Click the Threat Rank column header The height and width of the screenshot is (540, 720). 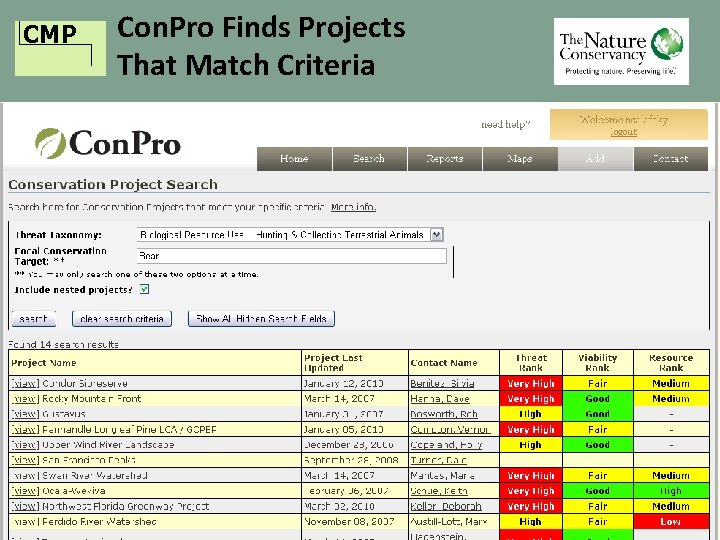pos(531,363)
